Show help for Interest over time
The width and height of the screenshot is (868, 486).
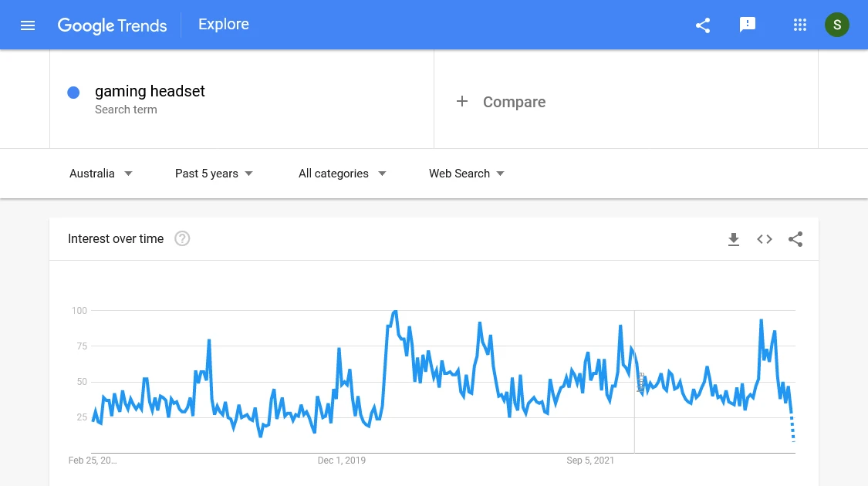click(x=182, y=238)
